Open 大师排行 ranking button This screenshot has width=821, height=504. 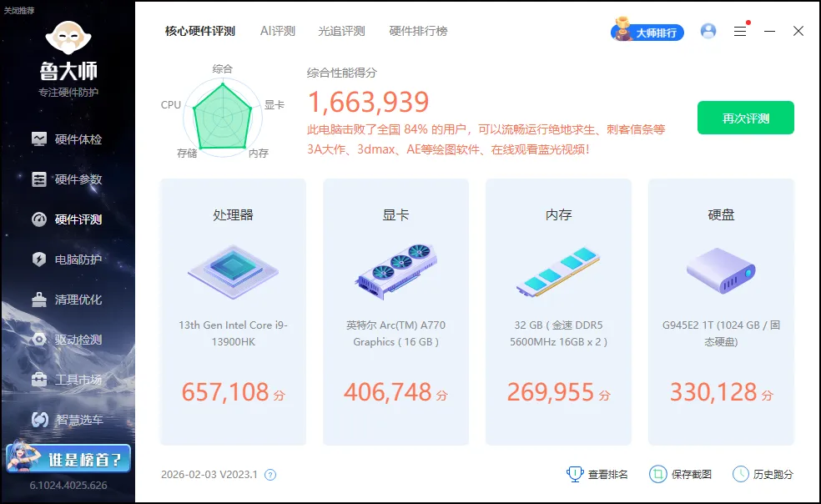(x=647, y=32)
